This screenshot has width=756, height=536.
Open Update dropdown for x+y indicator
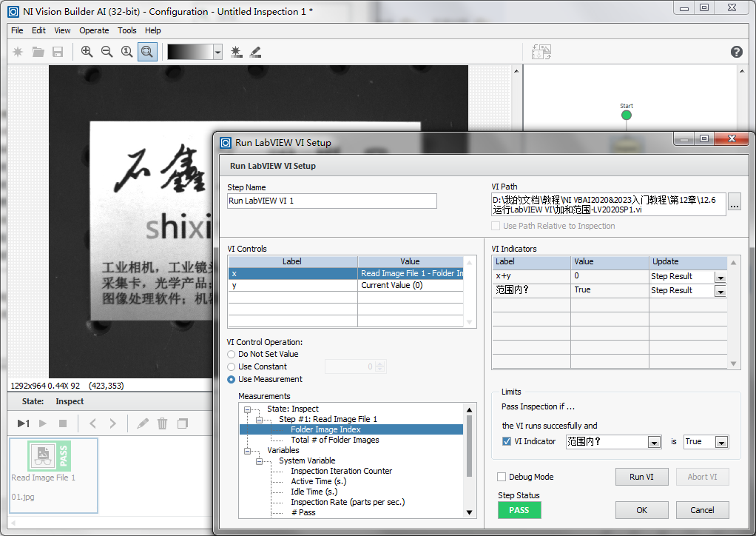(720, 278)
